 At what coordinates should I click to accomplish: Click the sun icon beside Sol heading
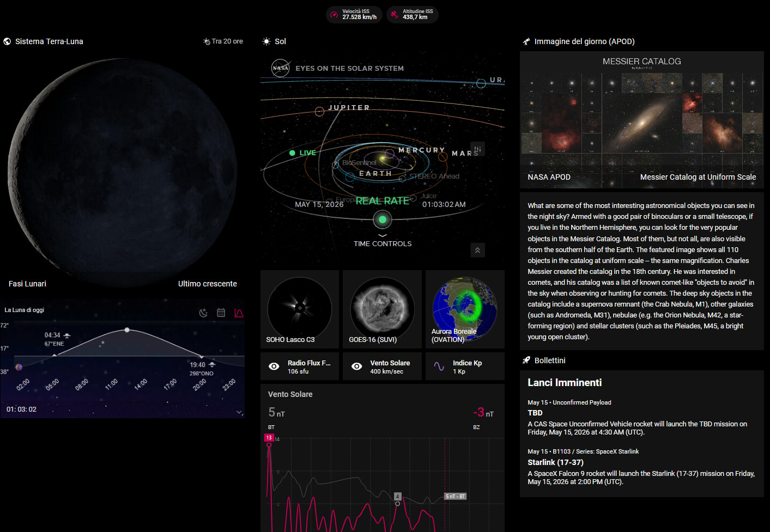click(x=266, y=41)
